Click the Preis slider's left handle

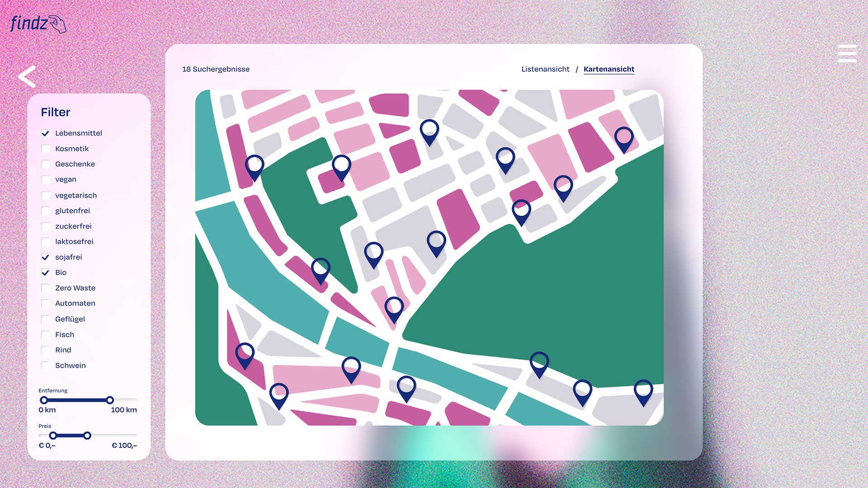click(53, 436)
